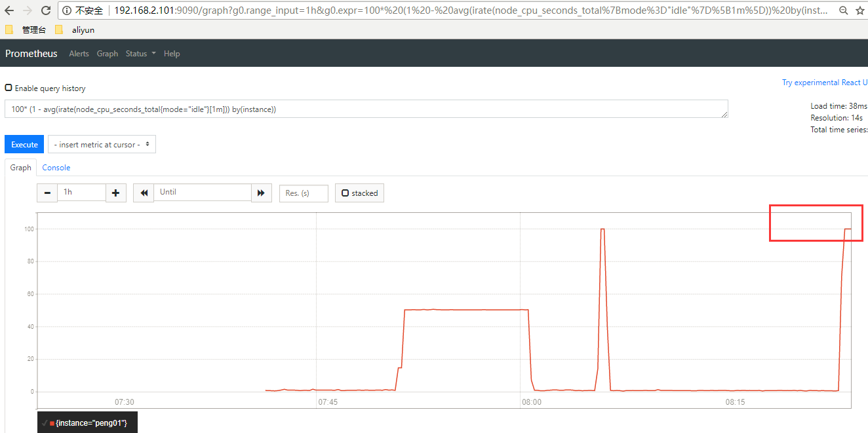Image resolution: width=868 pixels, height=433 pixels.
Task: Open the Alerts page
Action: pos(79,54)
